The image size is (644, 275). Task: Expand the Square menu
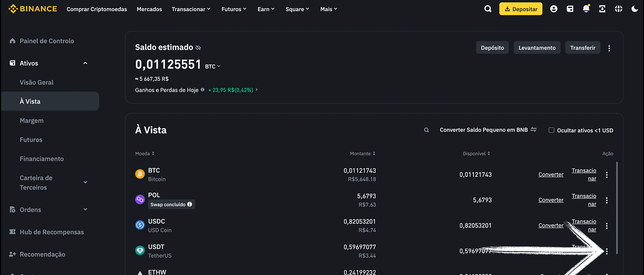click(x=297, y=9)
